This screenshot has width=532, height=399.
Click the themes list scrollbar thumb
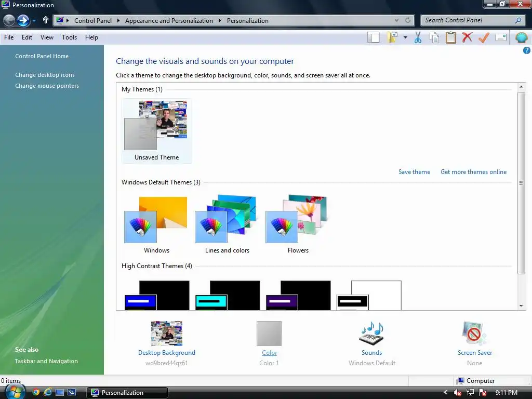[x=522, y=183]
